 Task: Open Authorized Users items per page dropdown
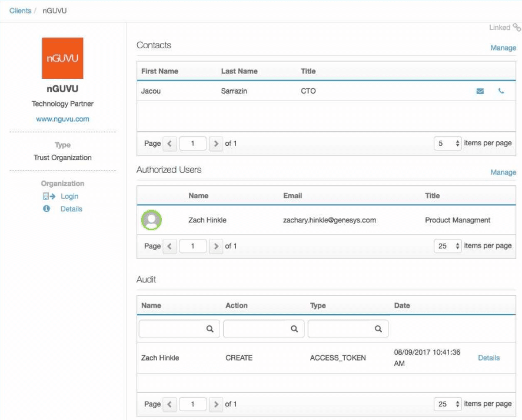[x=448, y=246]
